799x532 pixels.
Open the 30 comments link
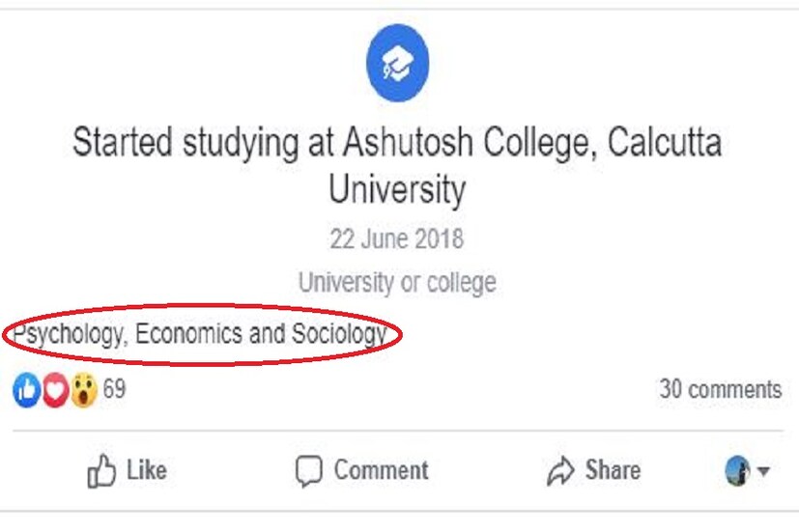(720, 389)
